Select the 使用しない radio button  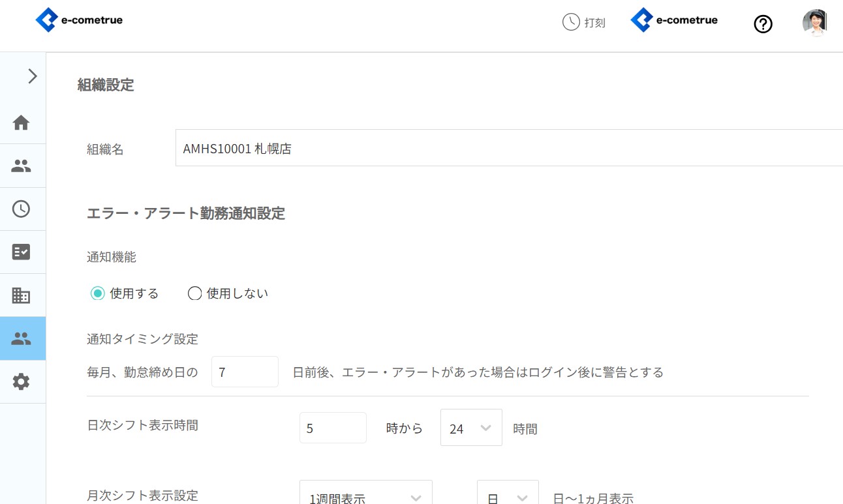(194, 293)
